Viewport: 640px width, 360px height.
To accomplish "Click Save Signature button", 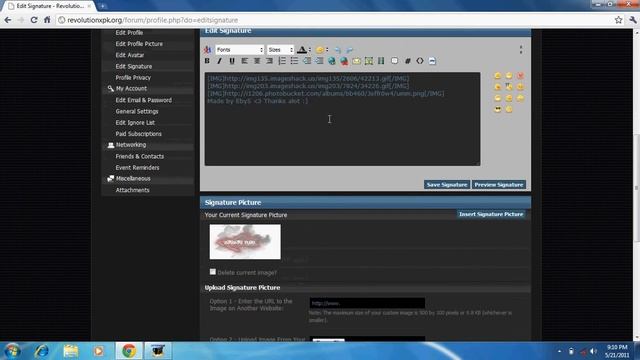I will coord(447,184).
